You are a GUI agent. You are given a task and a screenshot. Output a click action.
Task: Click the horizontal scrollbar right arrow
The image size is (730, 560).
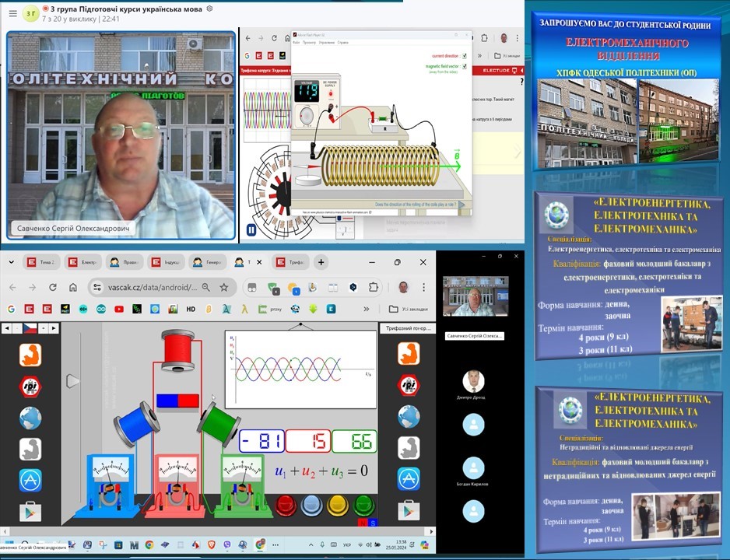pos(432,531)
